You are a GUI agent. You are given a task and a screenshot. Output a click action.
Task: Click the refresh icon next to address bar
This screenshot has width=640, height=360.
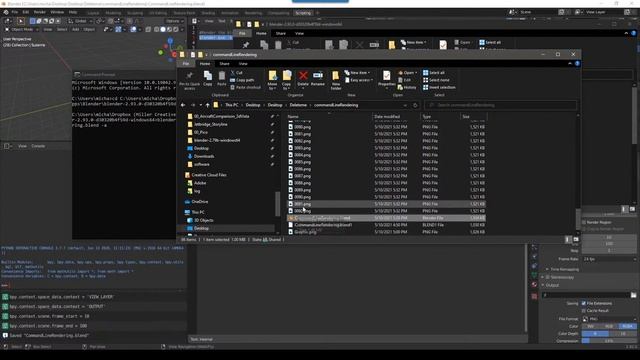[415, 105]
